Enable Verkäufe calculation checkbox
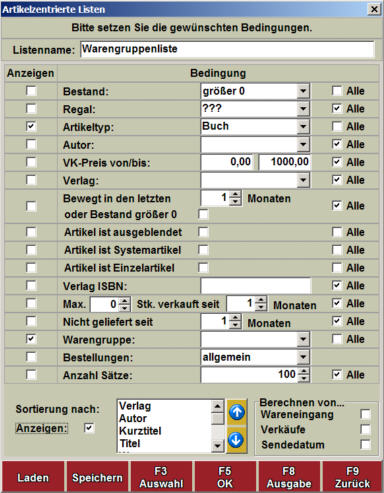This screenshot has height=493, width=384. tap(366, 429)
